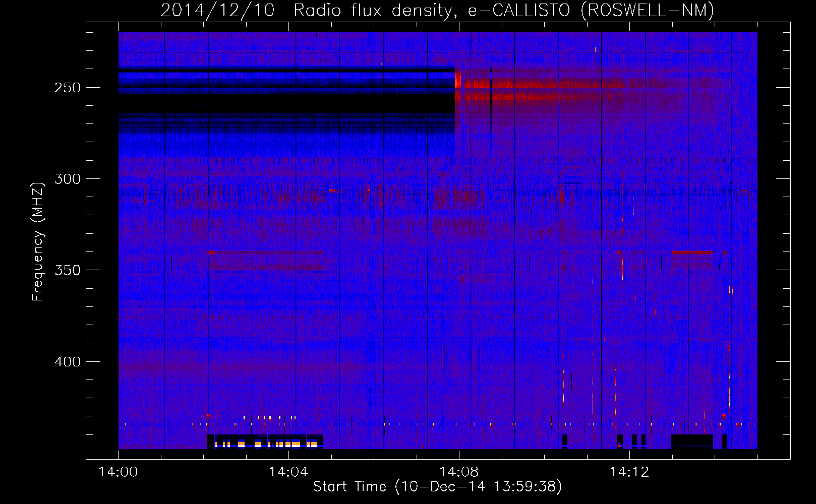Select the '300' frequency axis label

[68, 179]
